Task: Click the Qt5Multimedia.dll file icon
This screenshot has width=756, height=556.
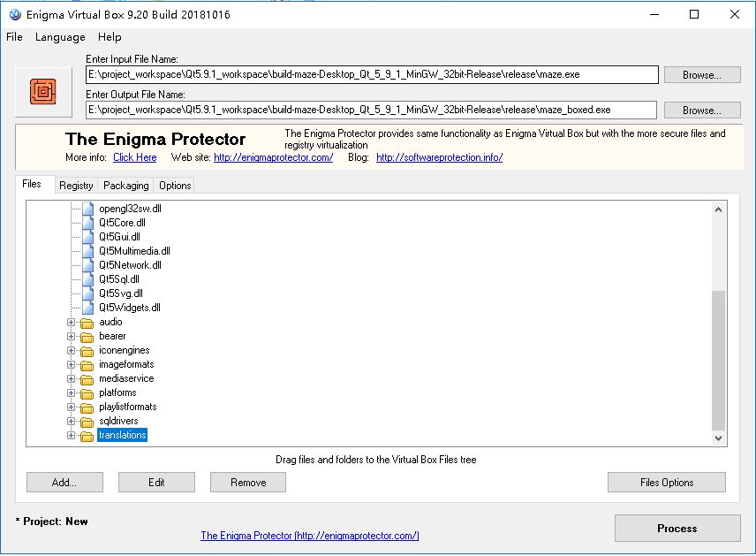Action: tap(87, 251)
